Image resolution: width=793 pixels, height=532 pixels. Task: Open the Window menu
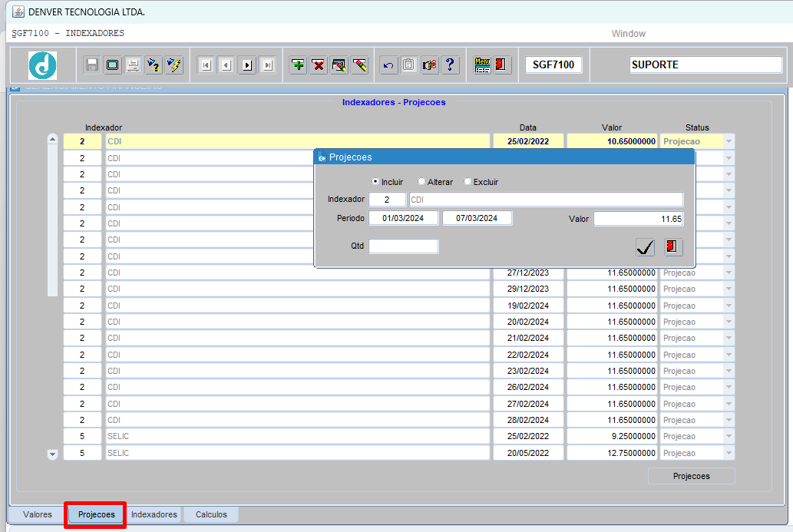coord(629,33)
